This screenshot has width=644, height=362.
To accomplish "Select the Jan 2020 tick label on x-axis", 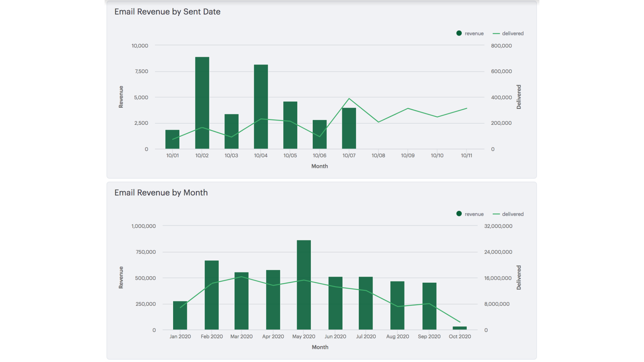I will (x=181, y=336).
